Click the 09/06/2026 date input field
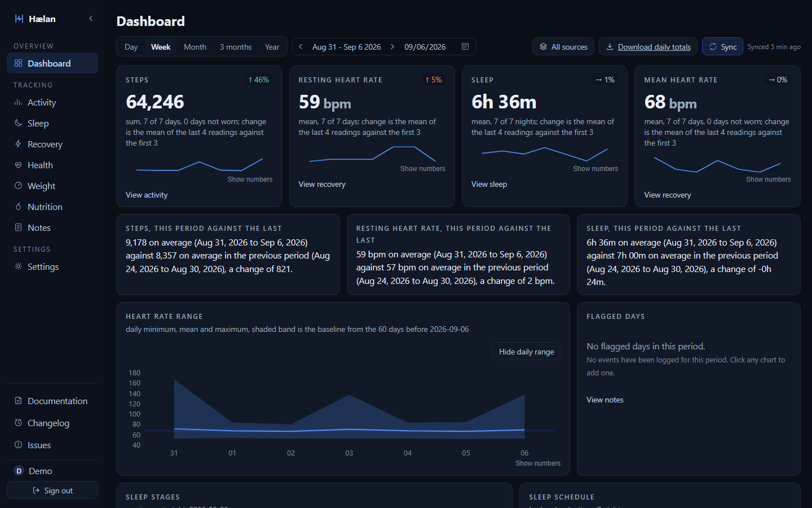Viewport: 812px width, 508px height. click(436, 47)
